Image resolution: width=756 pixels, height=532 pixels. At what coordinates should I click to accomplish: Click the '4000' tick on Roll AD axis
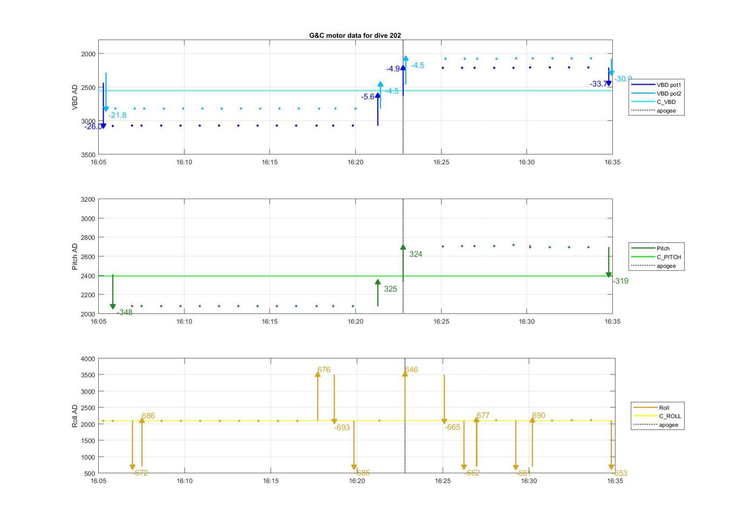point(87,359)
